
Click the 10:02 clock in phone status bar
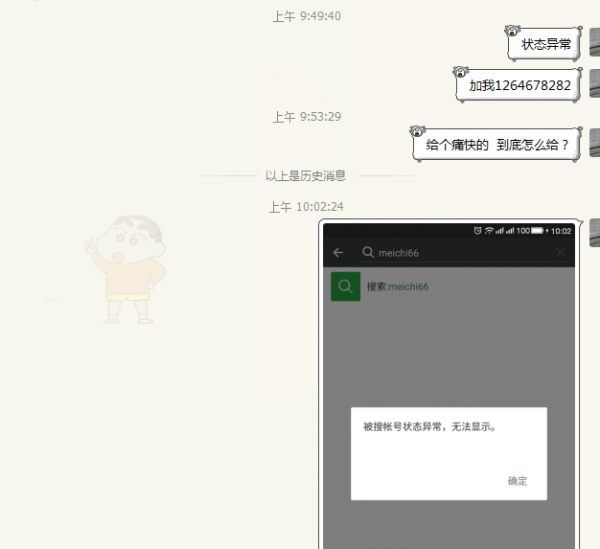coord(561,231)
